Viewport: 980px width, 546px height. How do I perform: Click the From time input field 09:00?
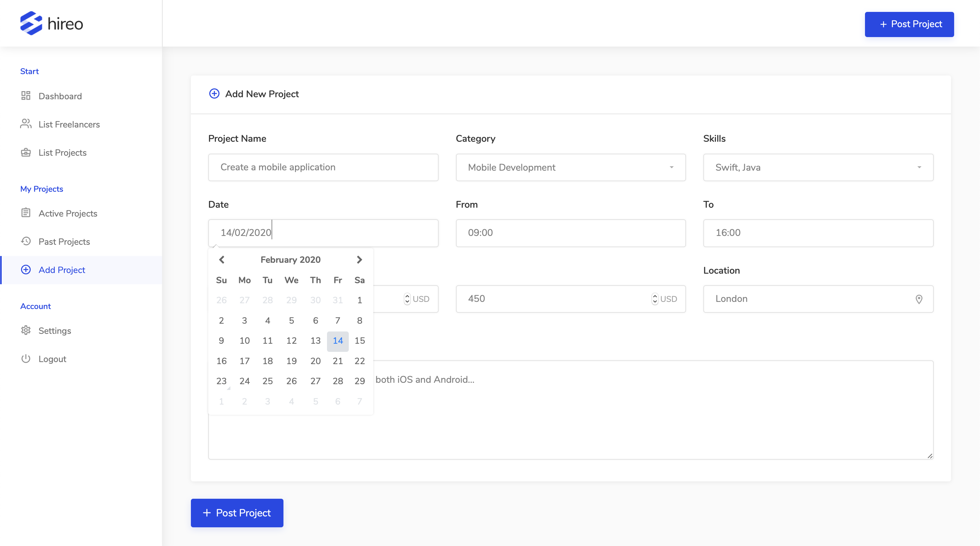click(x=570, y=232)
